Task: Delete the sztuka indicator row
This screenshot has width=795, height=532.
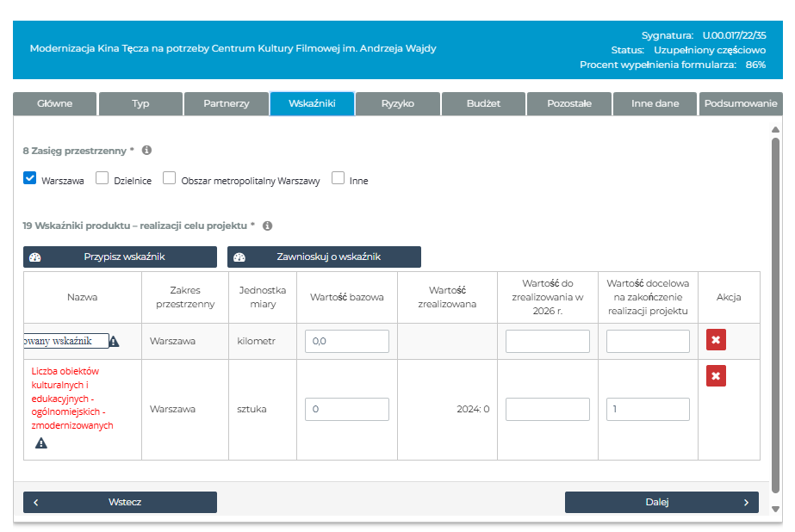Action: click(716, 375)
